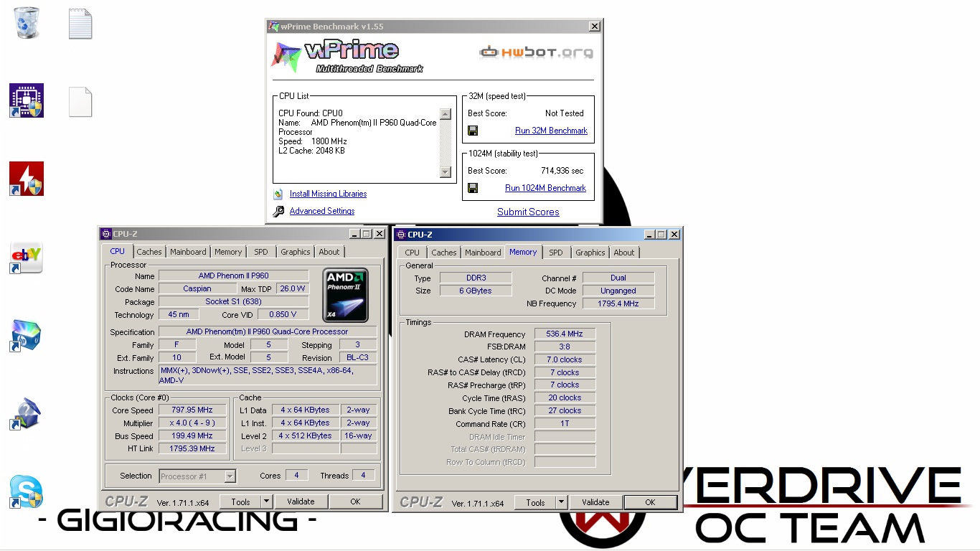Click the AMD Phenom II processor logo

point(346,295)
